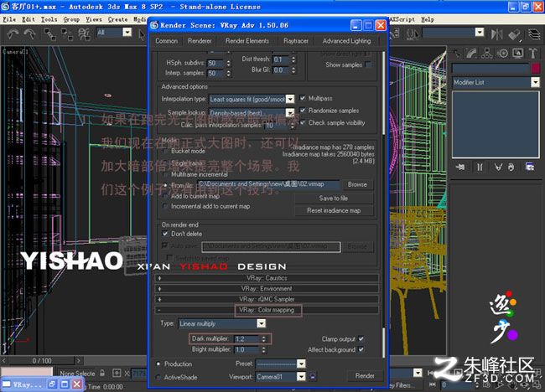The image size is (545, 392).
Task: Click the Mirror tool icon
Action: coord(496,34)
